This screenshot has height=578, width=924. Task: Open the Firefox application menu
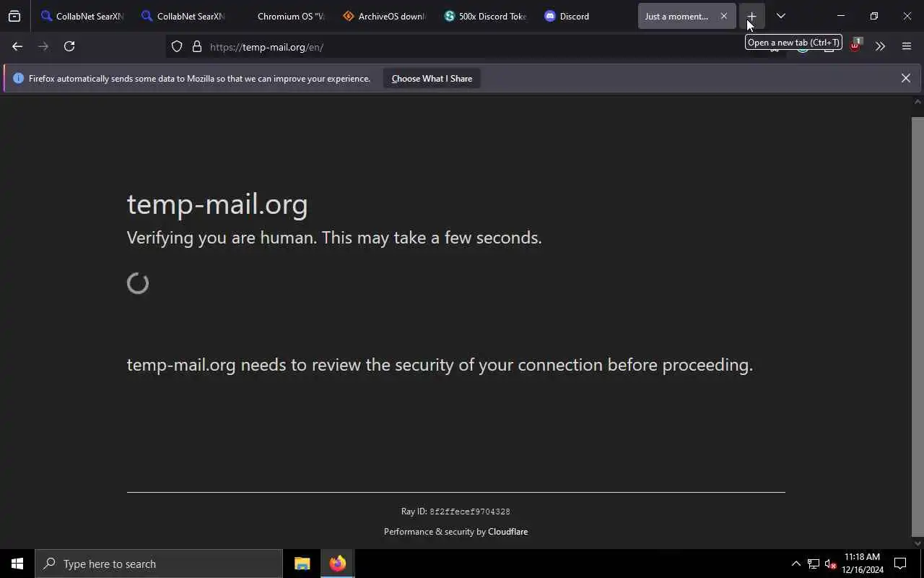click(907, 46)
